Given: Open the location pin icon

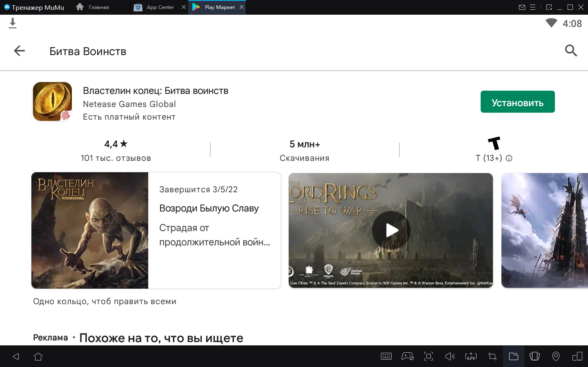Looking at the screenshot, I should click(556, 356).
